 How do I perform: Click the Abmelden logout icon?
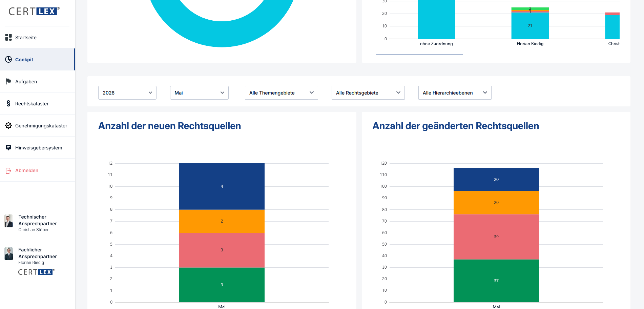click(x=8, y=170)
